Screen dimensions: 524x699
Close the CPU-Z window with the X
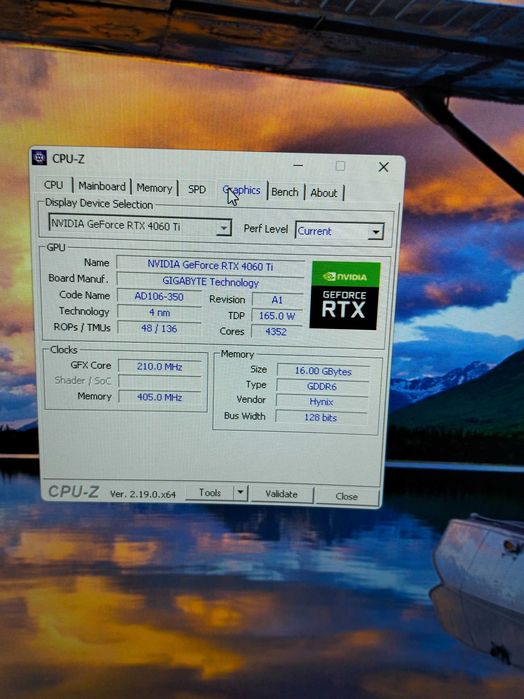tap(383, 167)
